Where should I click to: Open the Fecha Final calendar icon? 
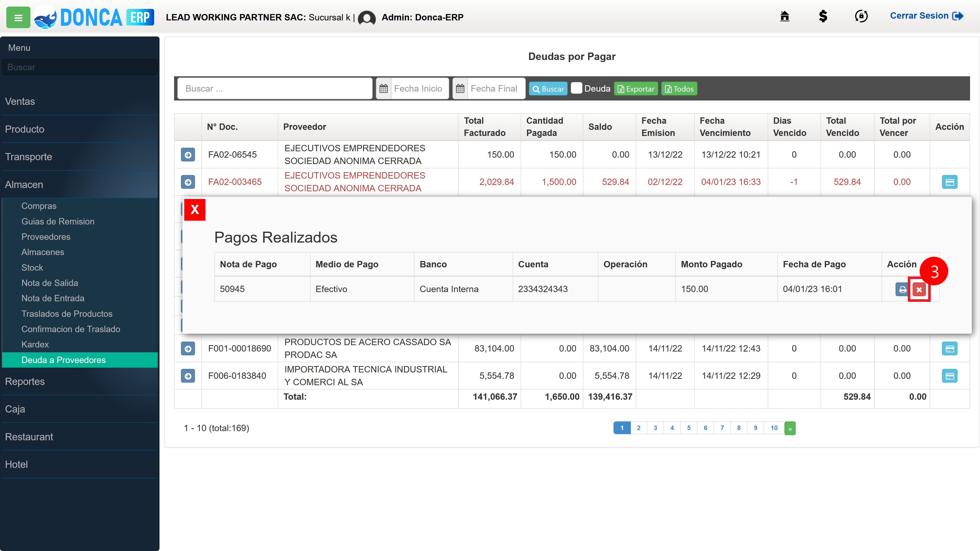pyautogui.click(x=460, y=89)
